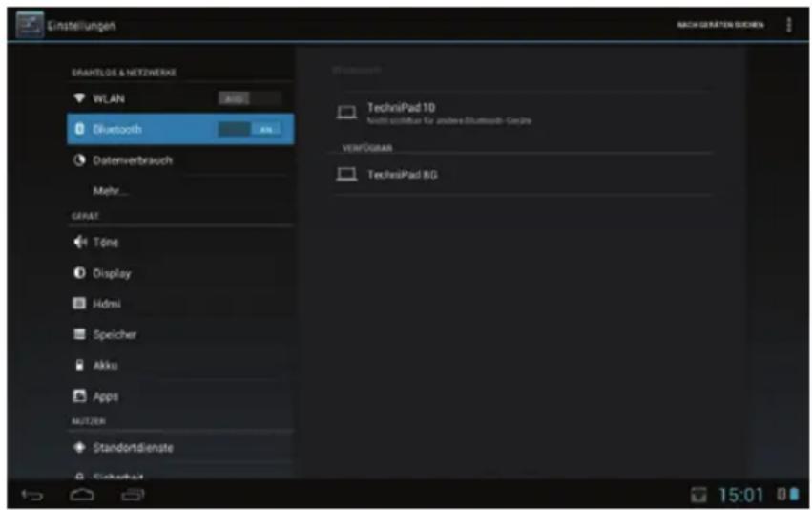Click the Einstellungen app icon
This screenshot has width=812, height=510.
pos(30,25)
